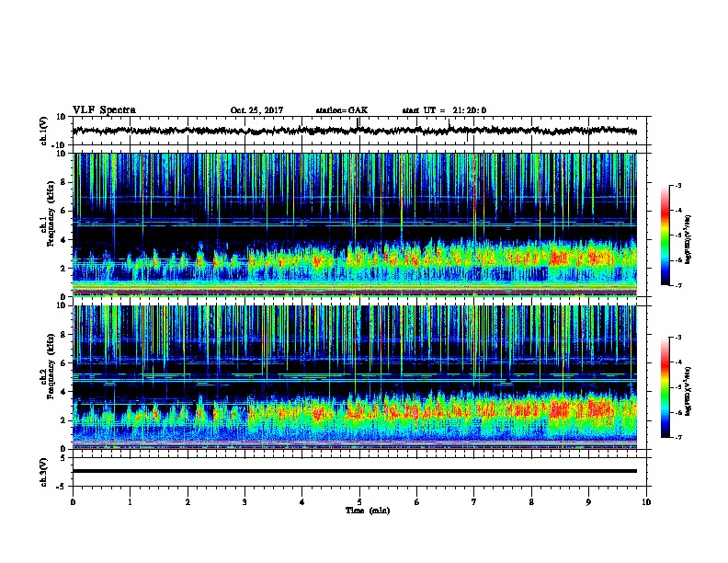Click the ch.1 spectrogram "8" kHz tick label
Viewport: 728px width, 563px height.
[x=63, y=182]
